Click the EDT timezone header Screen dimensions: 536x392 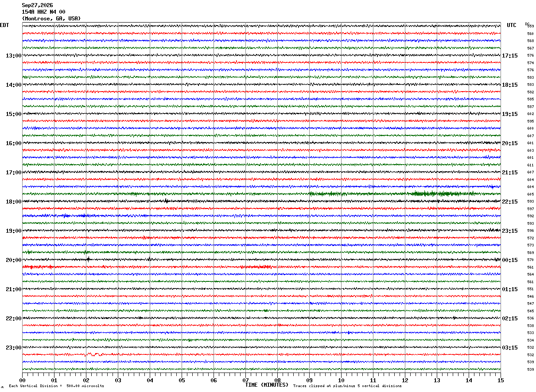pyautogui.click(x=4, y=25)
